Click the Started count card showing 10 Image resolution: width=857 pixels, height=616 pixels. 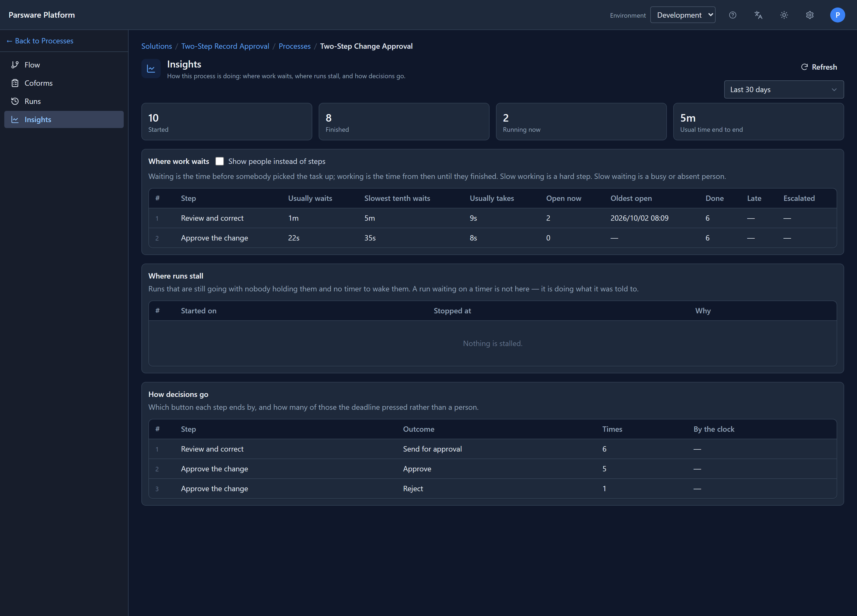pyautogui.click(x=227, y=122)
